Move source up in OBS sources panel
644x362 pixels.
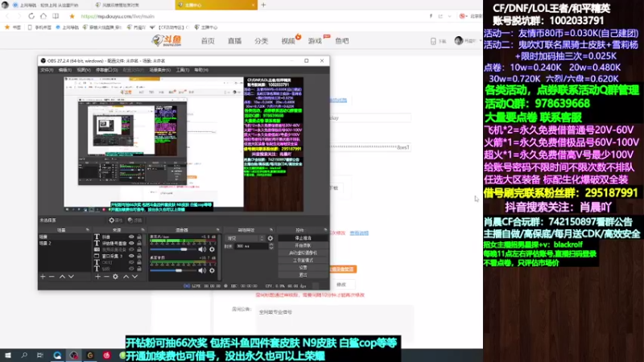click(x=126, y=277)
